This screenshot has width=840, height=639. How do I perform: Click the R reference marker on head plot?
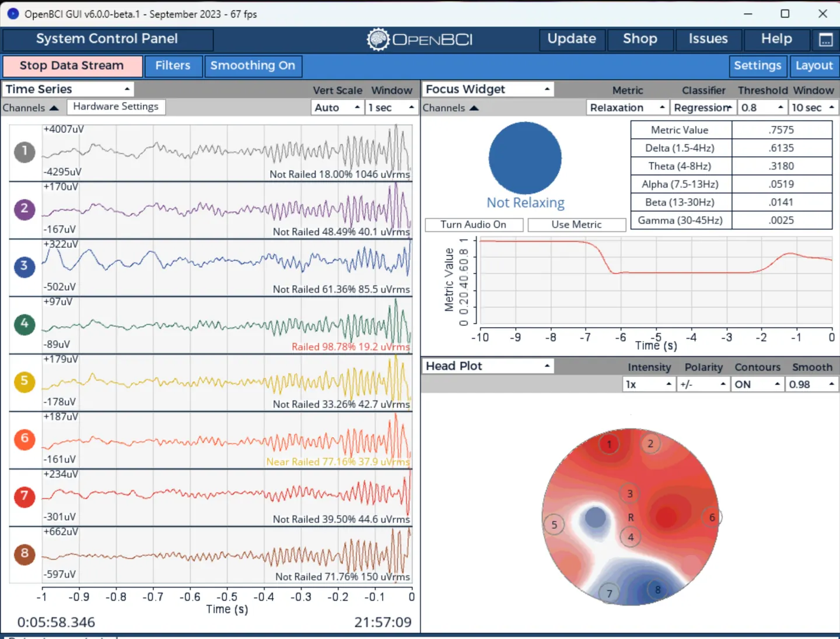click(631, 517)
